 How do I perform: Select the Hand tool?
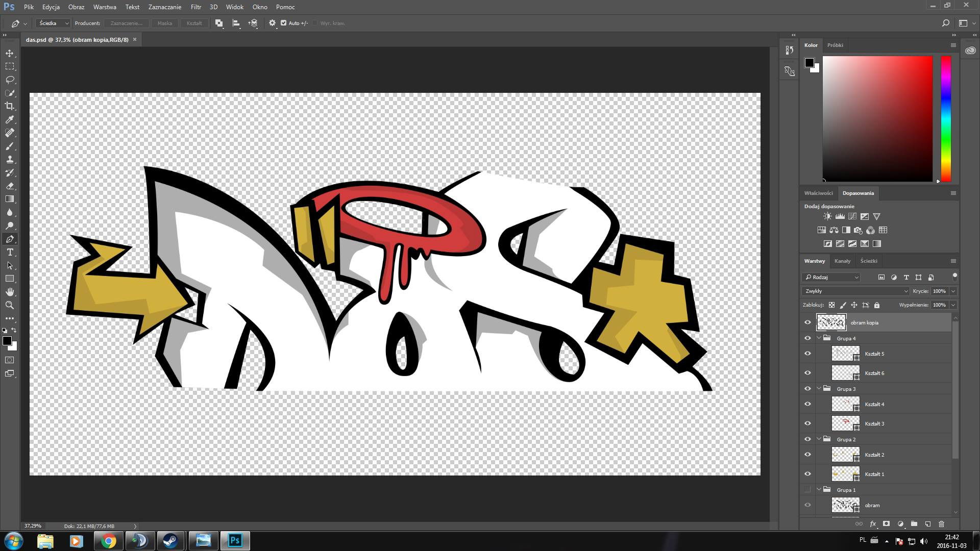tap(10, 292)
